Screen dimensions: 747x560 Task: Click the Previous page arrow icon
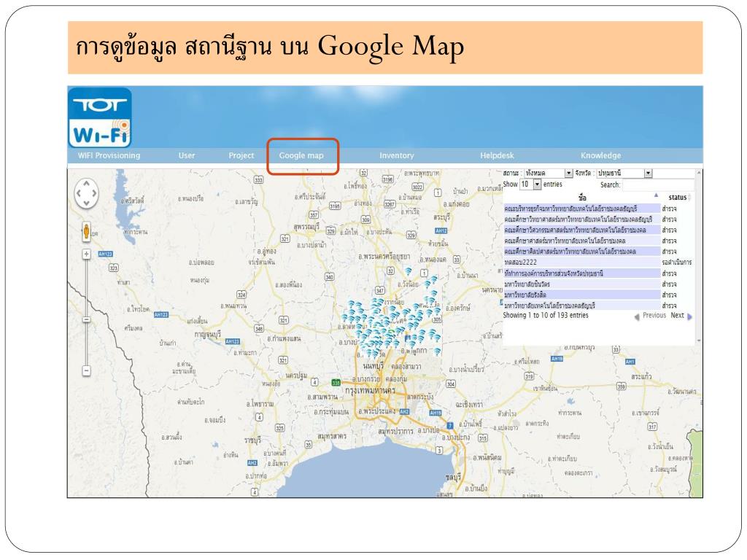(636, 316)
